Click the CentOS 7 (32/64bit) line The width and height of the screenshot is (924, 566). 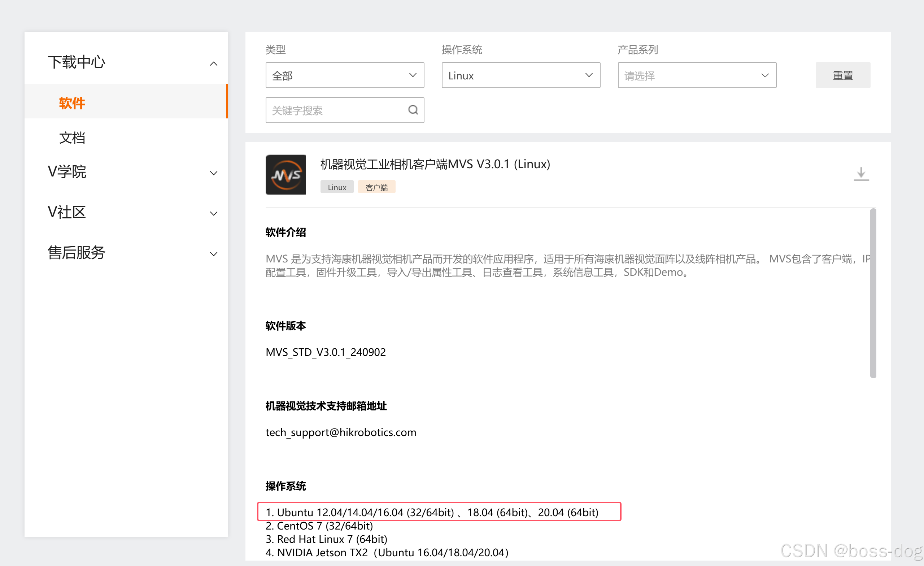pyautogui.click(x=319, y=526)
